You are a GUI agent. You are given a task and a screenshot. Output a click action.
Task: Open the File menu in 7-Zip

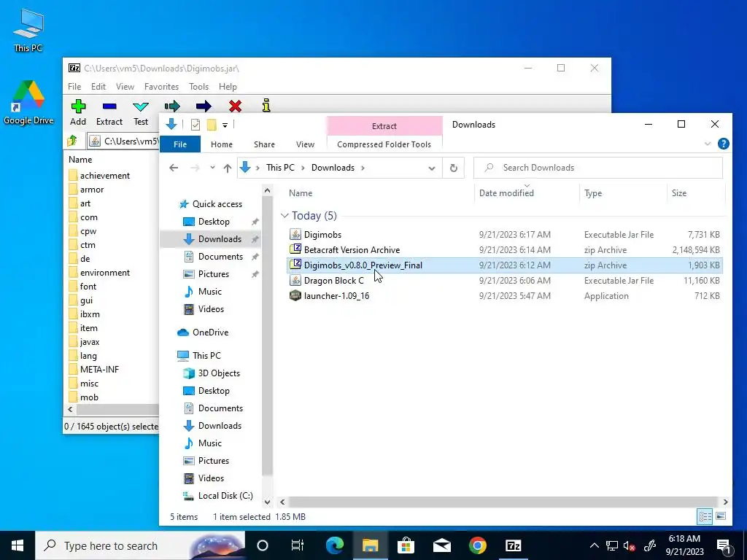click(x=74, y=87)
